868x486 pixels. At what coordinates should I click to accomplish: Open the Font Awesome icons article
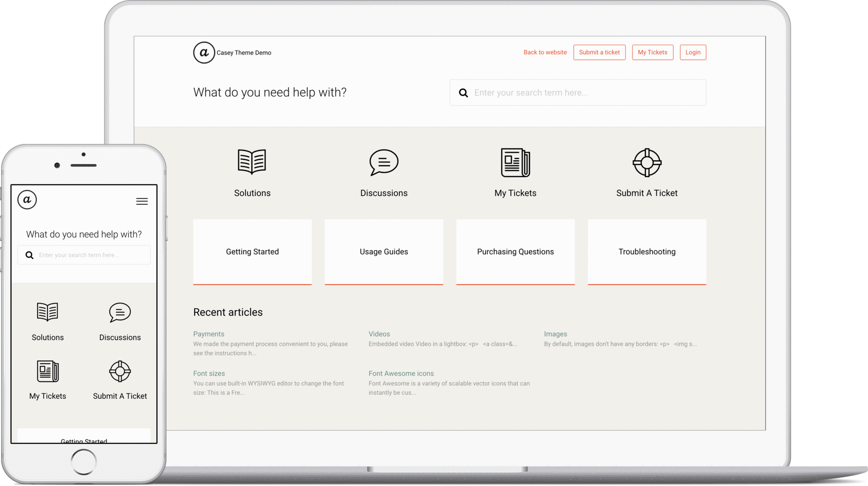[401, 373]
